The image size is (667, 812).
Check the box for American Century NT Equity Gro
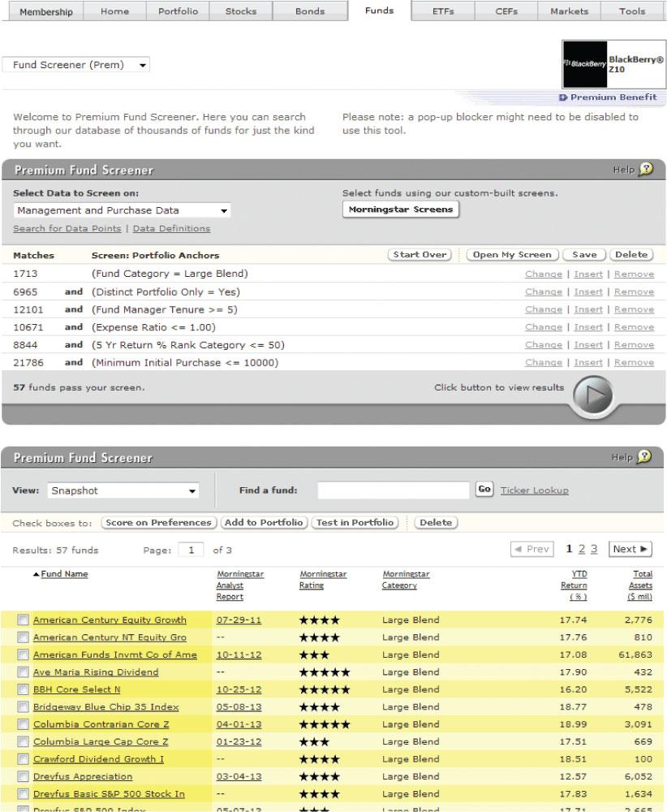(23, 637)
